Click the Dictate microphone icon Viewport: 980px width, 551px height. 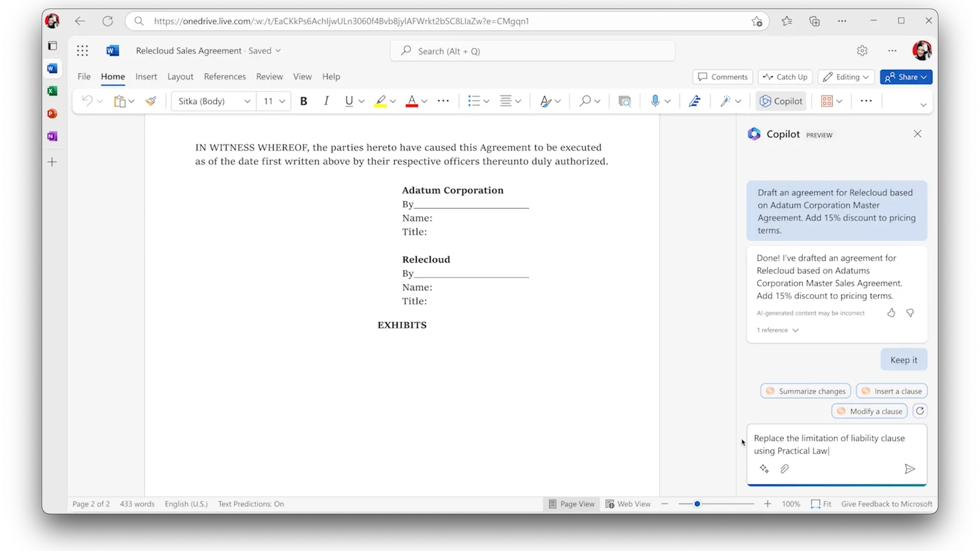655,101
